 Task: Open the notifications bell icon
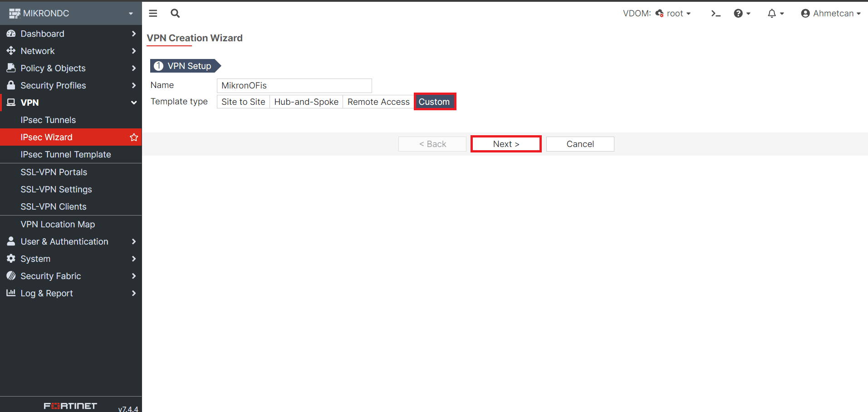775,14
